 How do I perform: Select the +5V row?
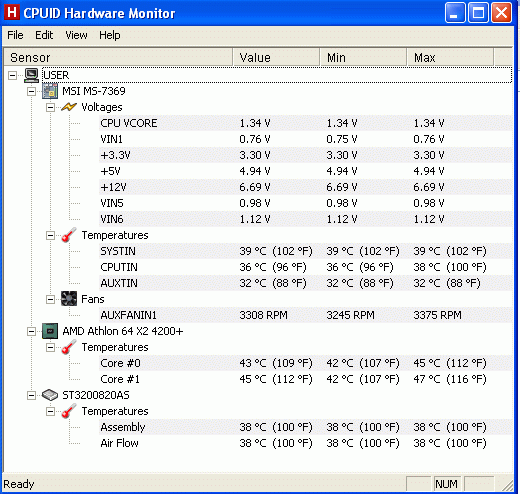pyautogui.click(x=306, y=171)
